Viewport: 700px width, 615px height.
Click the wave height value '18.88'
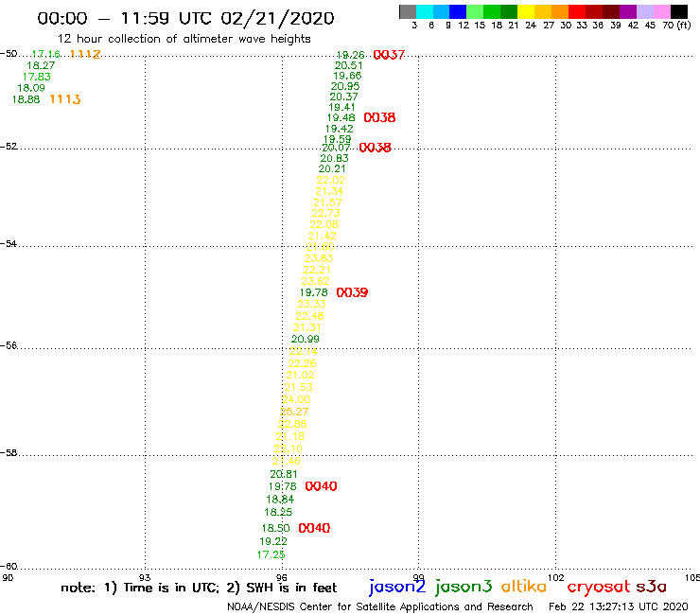click(26, 99)
